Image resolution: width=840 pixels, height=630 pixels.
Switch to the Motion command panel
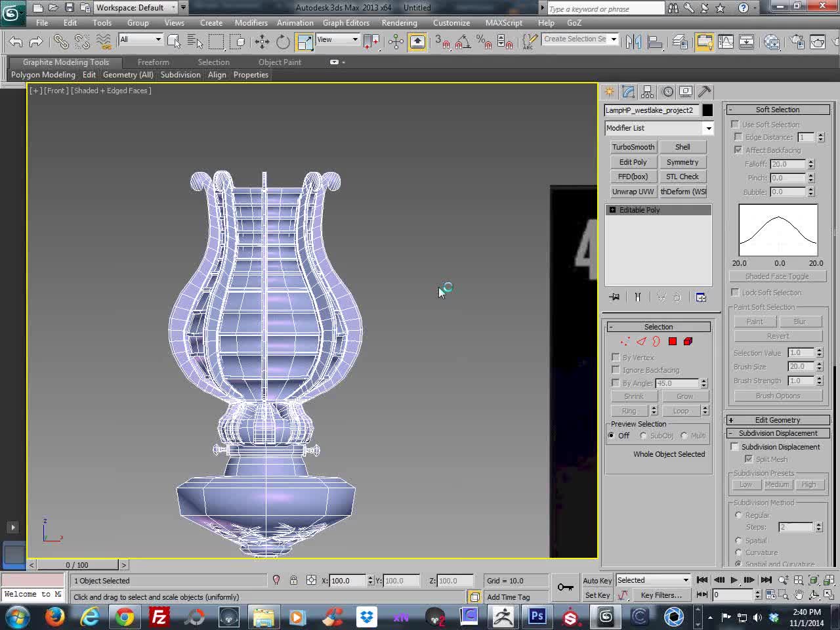(667, 91)
